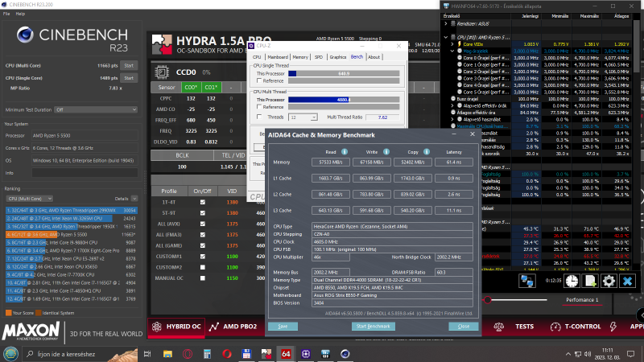644x362 pixels.
Task: Open File Explorer from the taskbar
Action: point(167,354)
